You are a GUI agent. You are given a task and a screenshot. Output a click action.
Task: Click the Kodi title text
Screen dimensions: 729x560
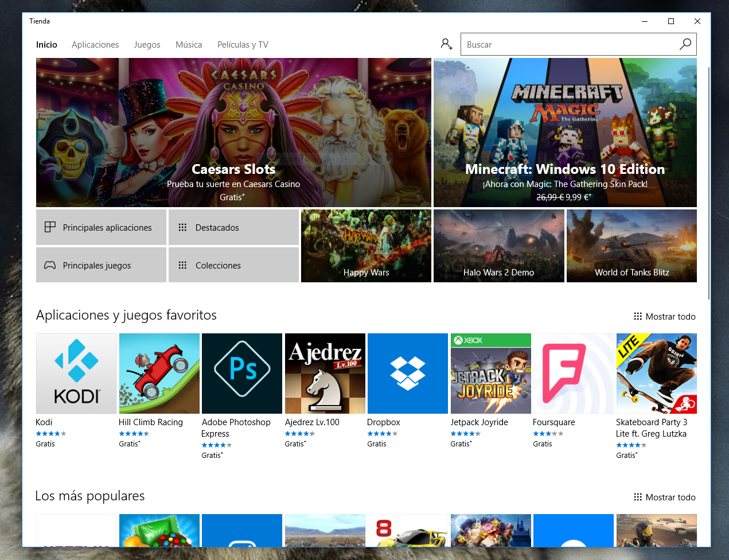click(x=44, y=422)
